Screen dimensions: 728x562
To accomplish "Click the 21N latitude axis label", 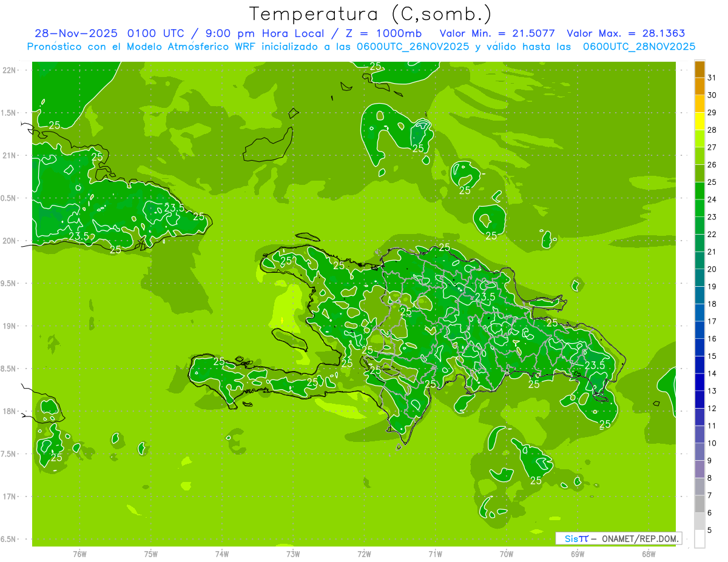I will coord(10,156).
